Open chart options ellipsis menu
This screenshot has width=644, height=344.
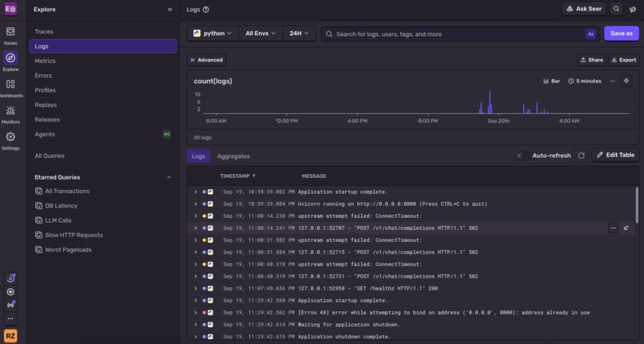tap(612, 81)
